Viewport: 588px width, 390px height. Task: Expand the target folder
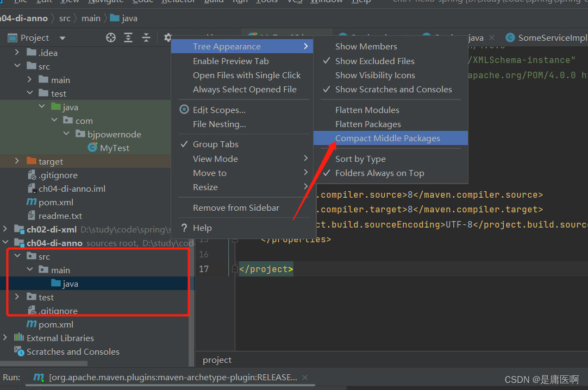pos(17,161)
